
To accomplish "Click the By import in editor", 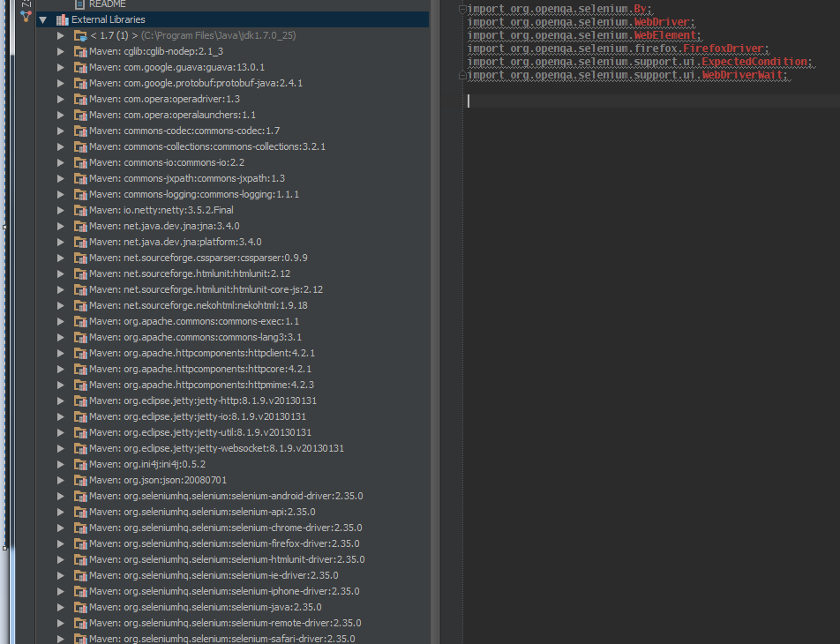I will pyautogui.click(x=559, y=9).
